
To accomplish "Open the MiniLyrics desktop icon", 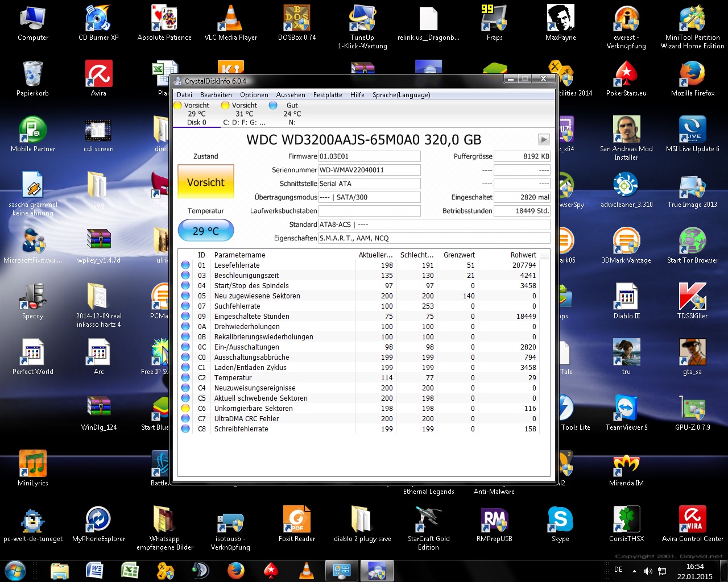I will tap(33, 468).
